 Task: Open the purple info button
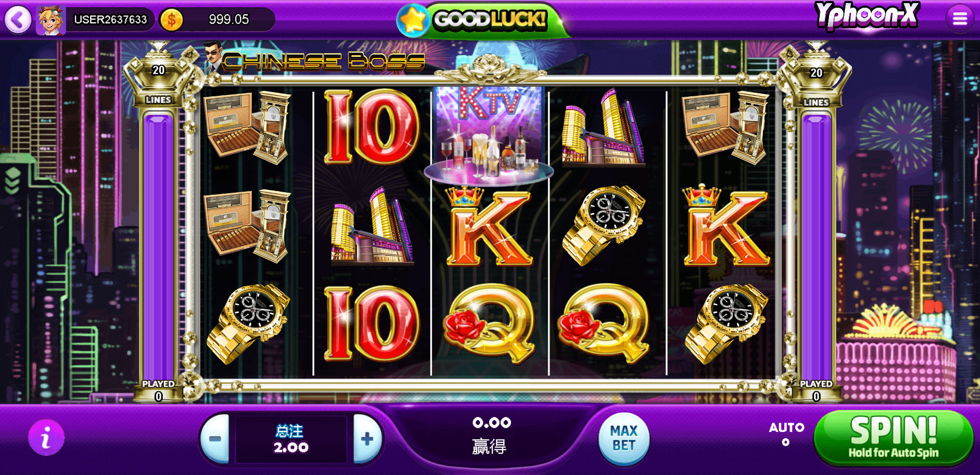tap(46, 438)
